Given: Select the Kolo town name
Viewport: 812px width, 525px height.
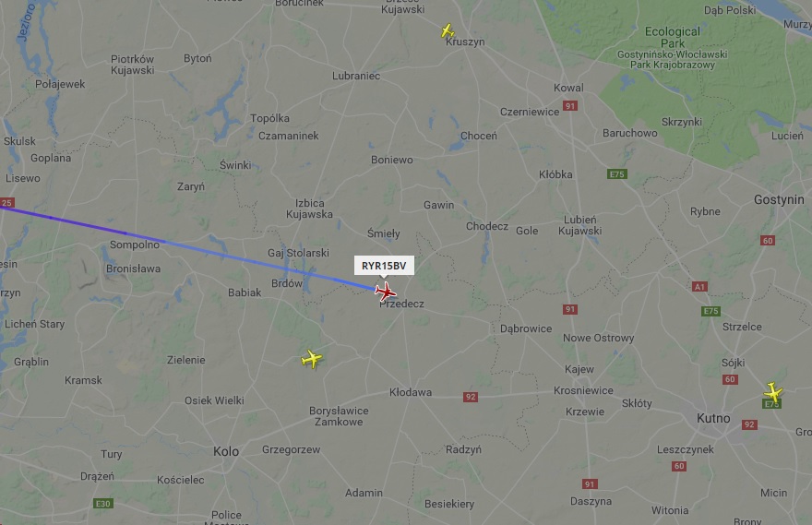Looking at the screenshot, I should click(226, 451).
